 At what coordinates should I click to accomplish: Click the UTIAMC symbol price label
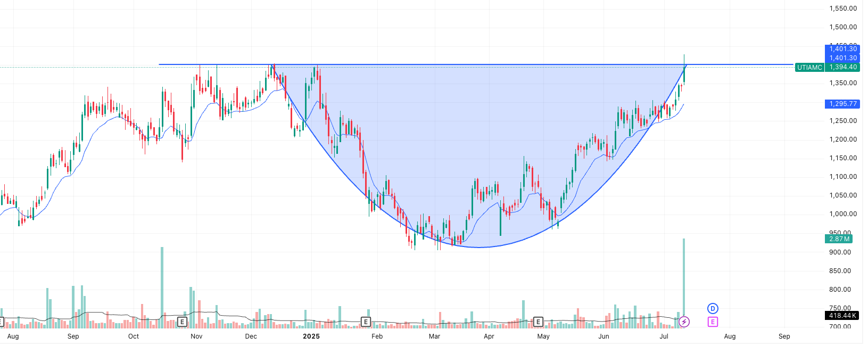[809, 67]
